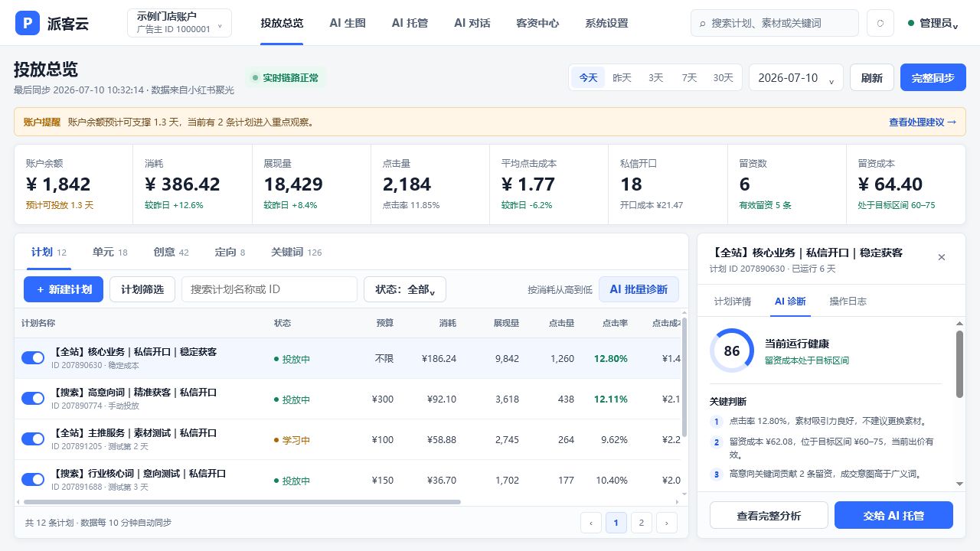
Task: Open the 2026-07-10 date picker
Action: point(796,77)
